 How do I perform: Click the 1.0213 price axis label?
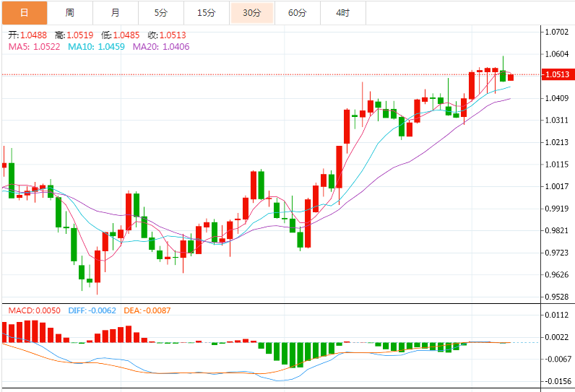[x=557, y=142]
